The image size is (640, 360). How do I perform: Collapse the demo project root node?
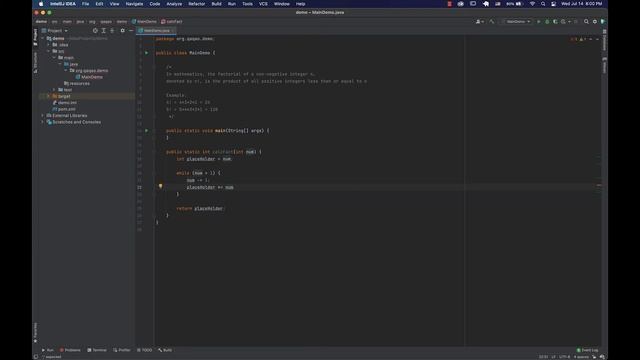[x=43, y=38]
